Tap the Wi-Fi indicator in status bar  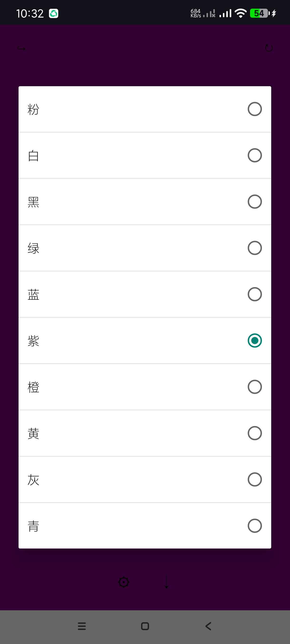click(241, 13)
